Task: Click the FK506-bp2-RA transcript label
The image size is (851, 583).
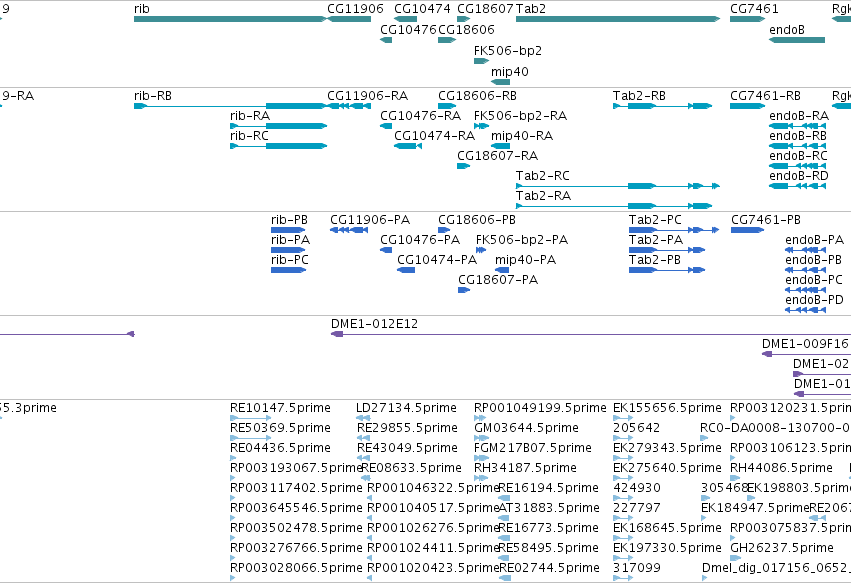Action: 520,116
